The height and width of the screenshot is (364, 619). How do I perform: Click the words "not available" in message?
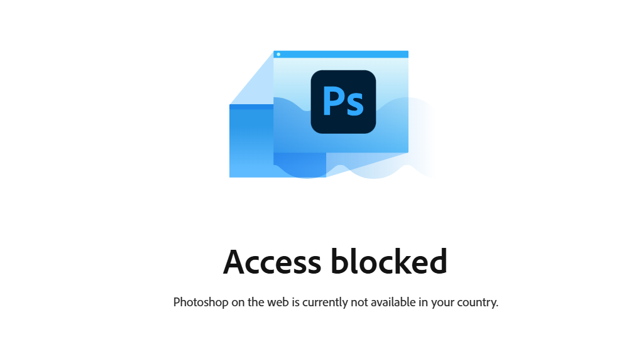tap(383, 302)
